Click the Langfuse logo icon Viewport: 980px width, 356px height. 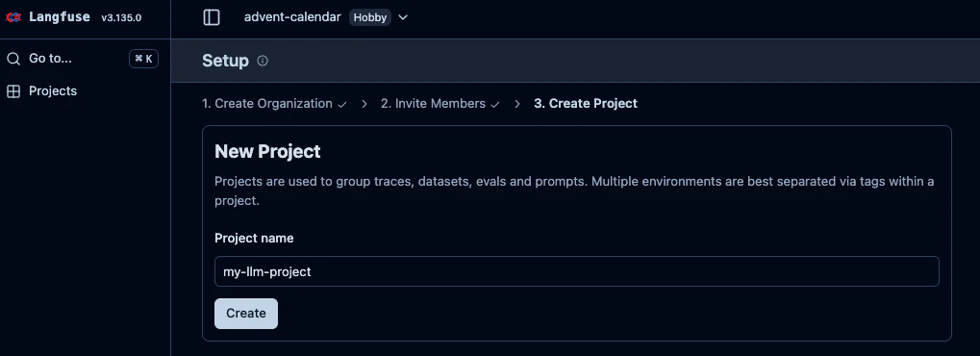13,17
